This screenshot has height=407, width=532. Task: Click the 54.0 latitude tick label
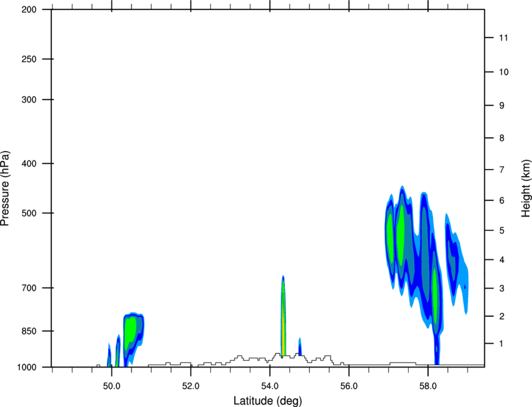tap(270, 386)
